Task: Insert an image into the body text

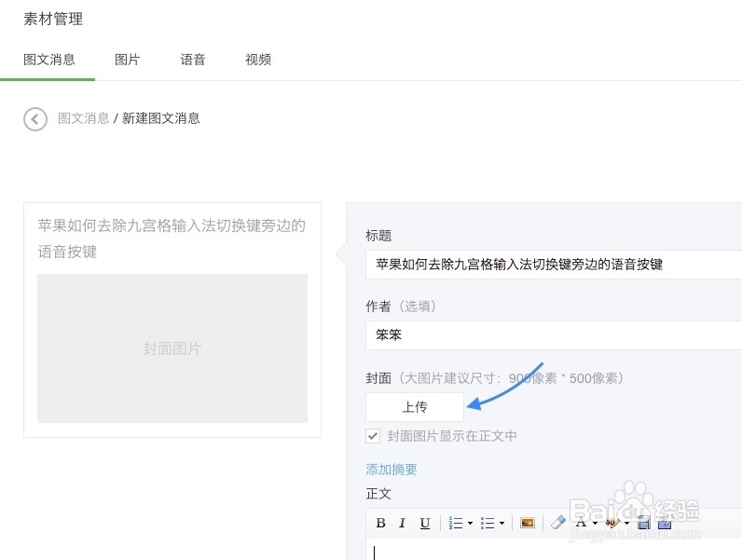Action: pyautogui.click(x=528, y=523)
